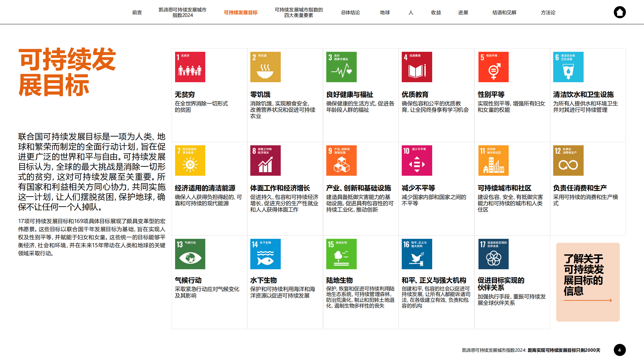Screen dimensions: 644x362
Task: Click the 产业、创新和基础设施 heading
Action: point(359,188)
